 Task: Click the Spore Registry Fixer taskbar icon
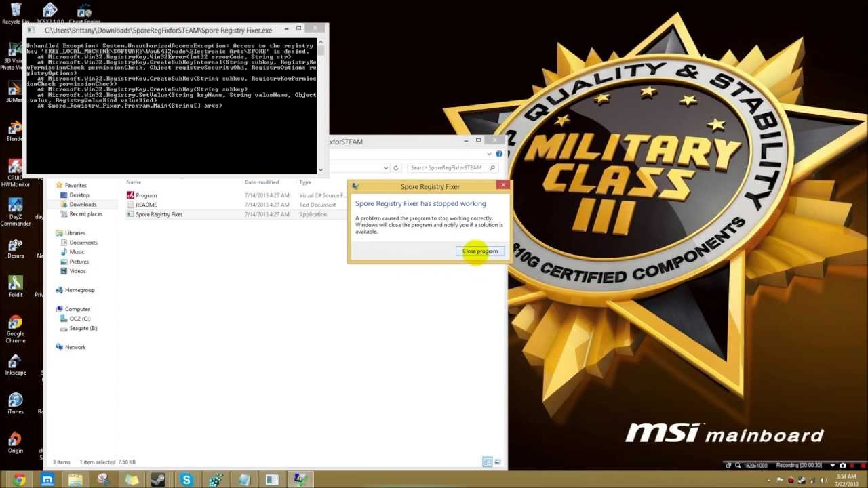coord(300,480)
